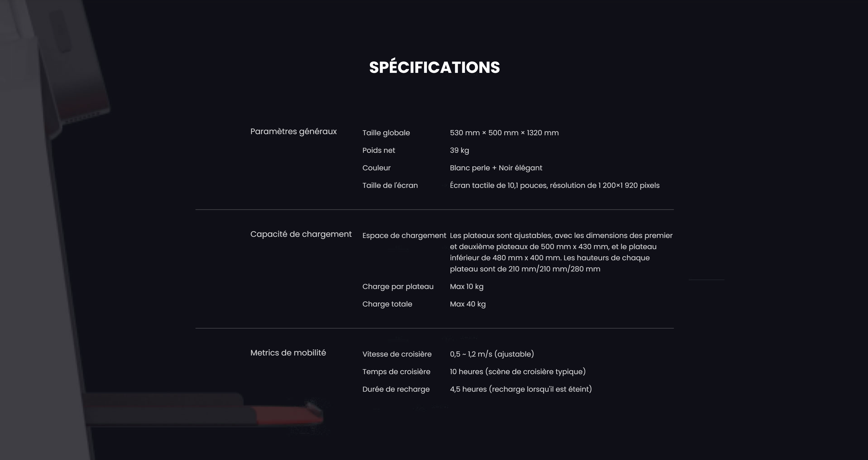Viewport: 868px width, 460px height.
Task: Click the Taille globale label
Action: pos(386,133)
